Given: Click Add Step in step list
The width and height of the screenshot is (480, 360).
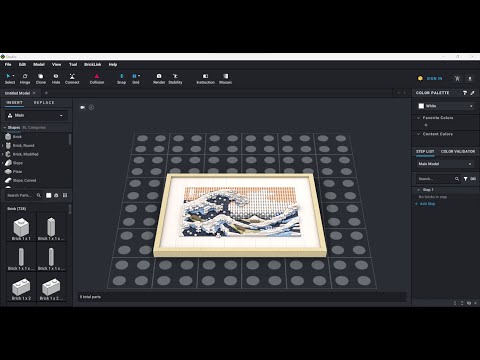Looking at the screenshot, I should pyautogui.click(x=427, y=204).
